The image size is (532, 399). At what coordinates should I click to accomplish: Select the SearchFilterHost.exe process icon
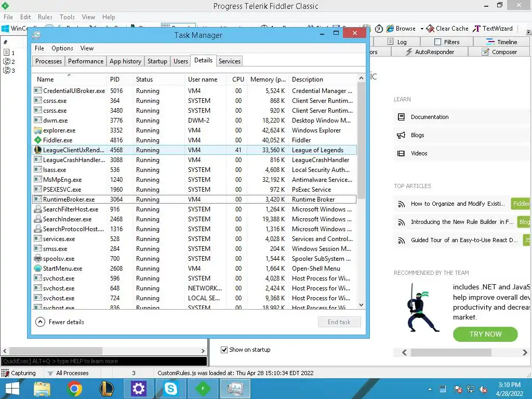point(37,209)
